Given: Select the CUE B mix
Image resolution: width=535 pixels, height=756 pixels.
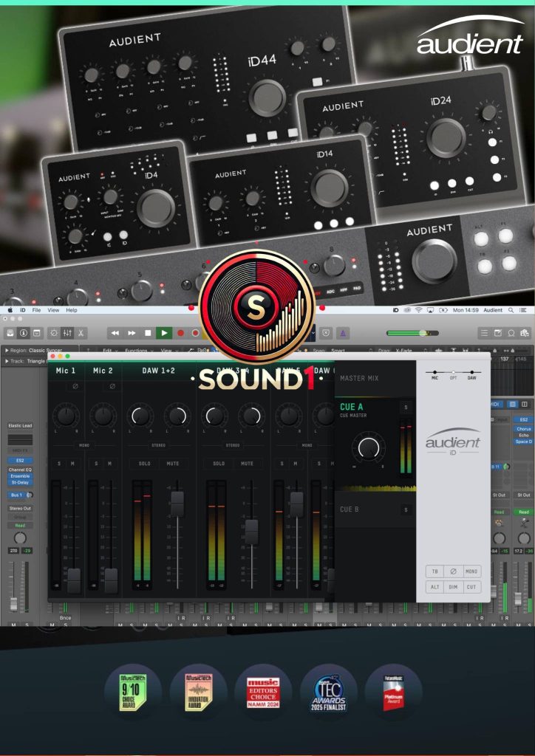Looking at the screenshot, I should [x=350, y=509].
